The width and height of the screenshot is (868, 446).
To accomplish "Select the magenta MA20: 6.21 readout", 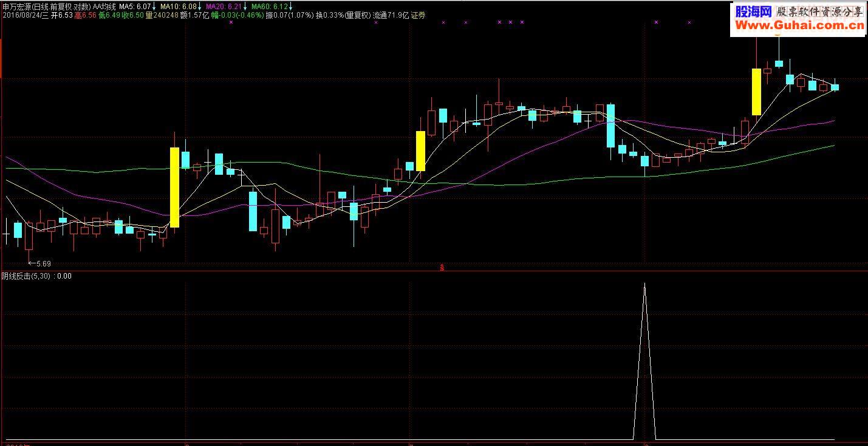I will tap(224, 6).
